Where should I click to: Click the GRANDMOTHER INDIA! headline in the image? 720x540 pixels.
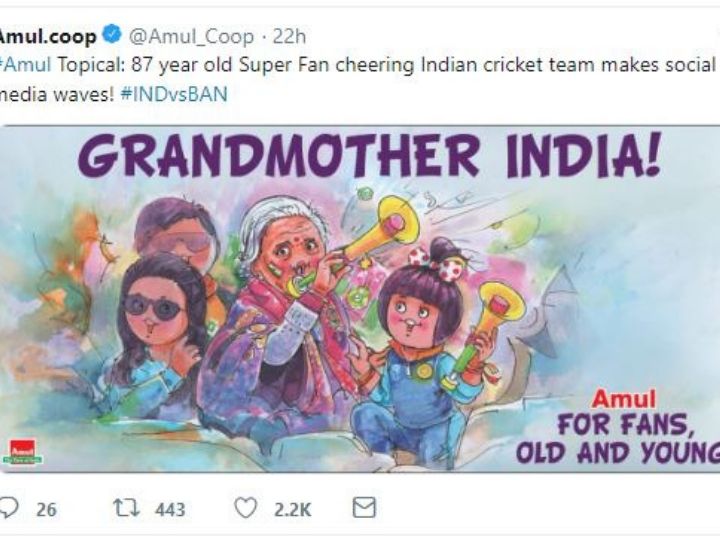(370, 157)
